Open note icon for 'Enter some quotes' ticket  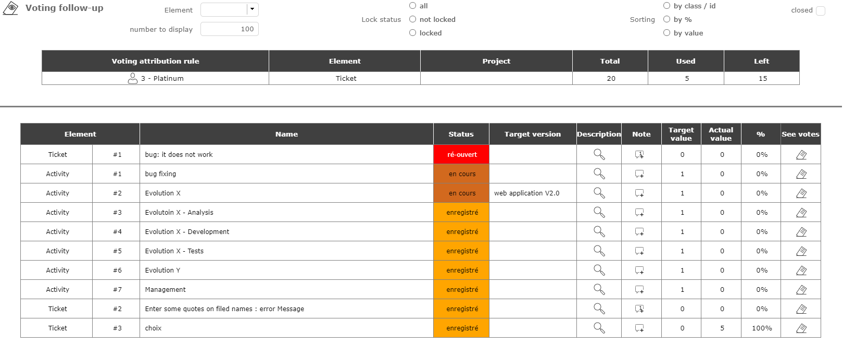tap(639, 309)
